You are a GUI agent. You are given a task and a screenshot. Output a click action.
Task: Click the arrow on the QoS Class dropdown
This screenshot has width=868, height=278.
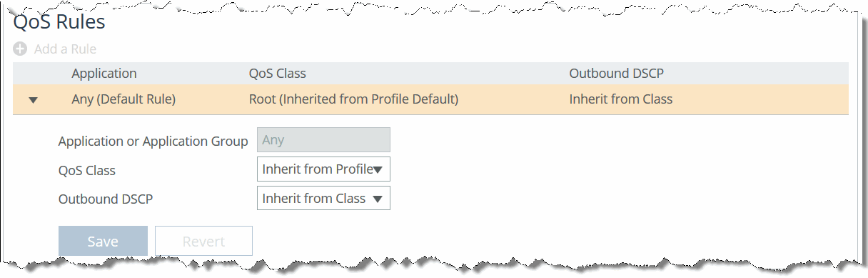coord(378,170)
